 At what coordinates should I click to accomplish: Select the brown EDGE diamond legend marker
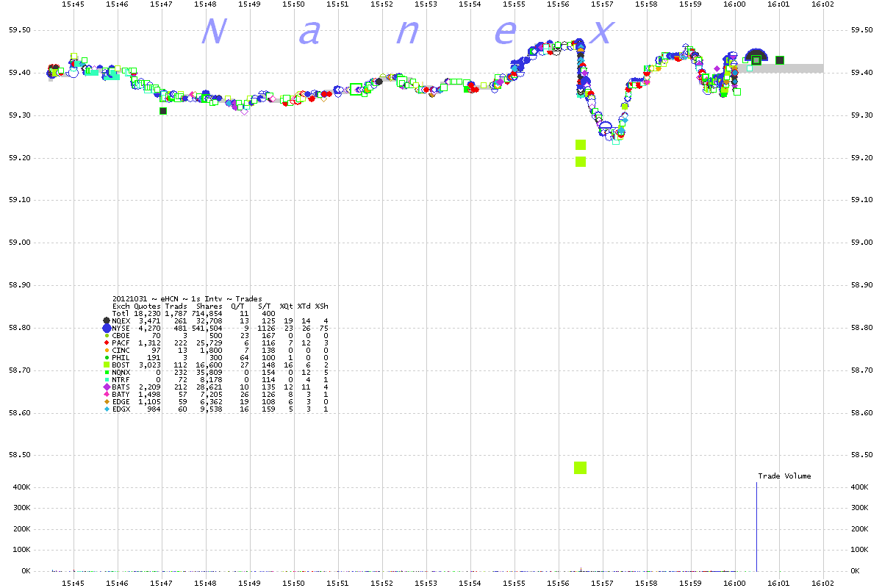107,401
